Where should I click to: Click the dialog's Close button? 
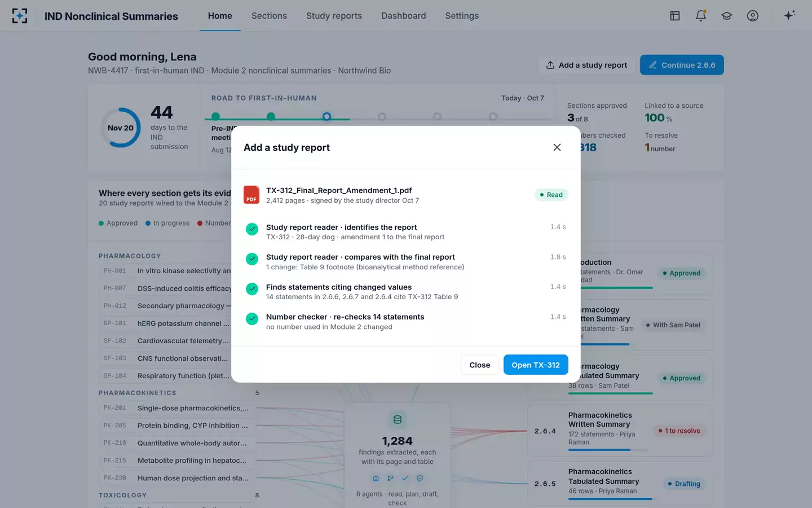click(x=479, y=365)
